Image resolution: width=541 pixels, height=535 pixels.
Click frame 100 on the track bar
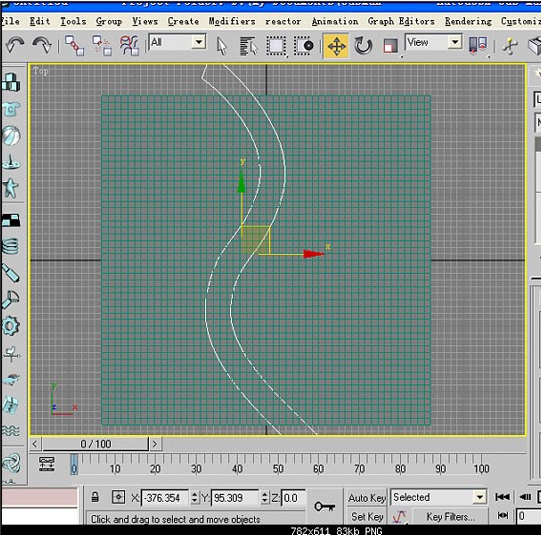coord(481,468)
